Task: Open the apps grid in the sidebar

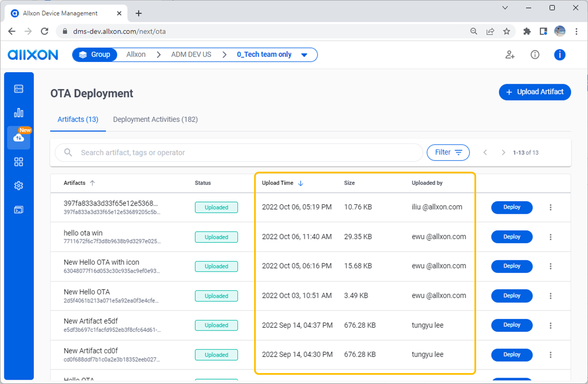Action: (18, 162)
